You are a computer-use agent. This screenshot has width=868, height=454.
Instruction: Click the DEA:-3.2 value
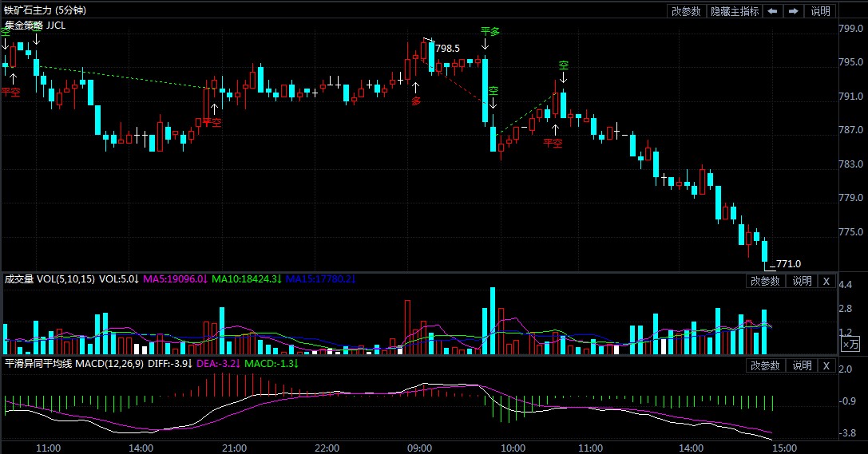(218, 364)
